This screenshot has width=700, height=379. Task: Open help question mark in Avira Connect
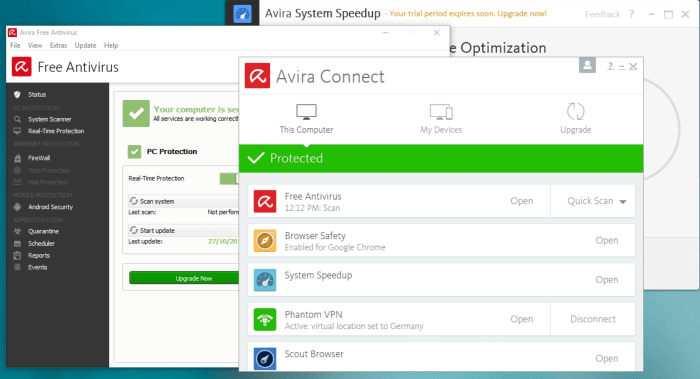tap(610, 66)
